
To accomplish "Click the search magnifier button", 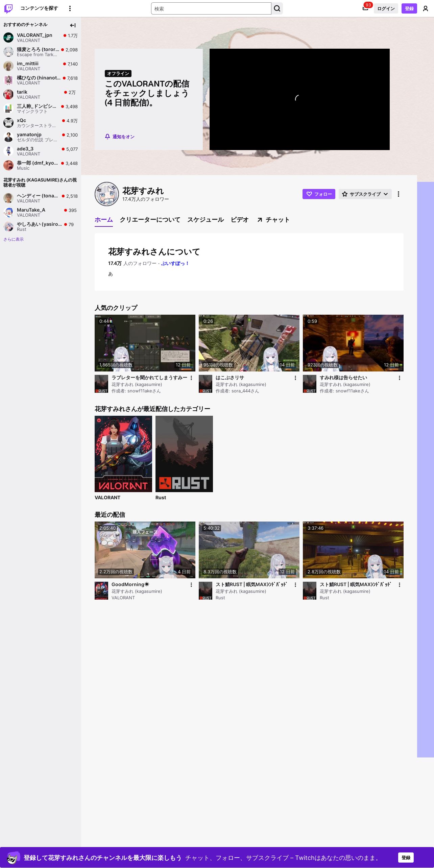I will pyautogui.click(x=277, y=8).
